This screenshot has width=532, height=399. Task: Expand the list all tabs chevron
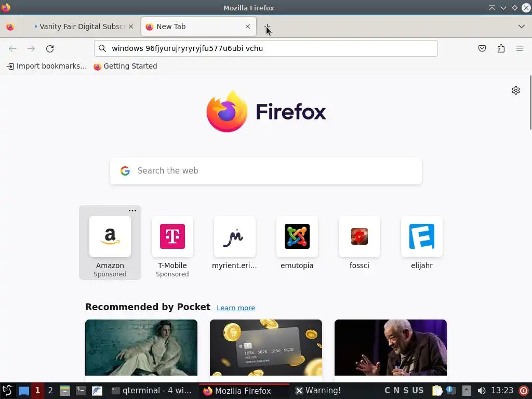coord(522,26)
